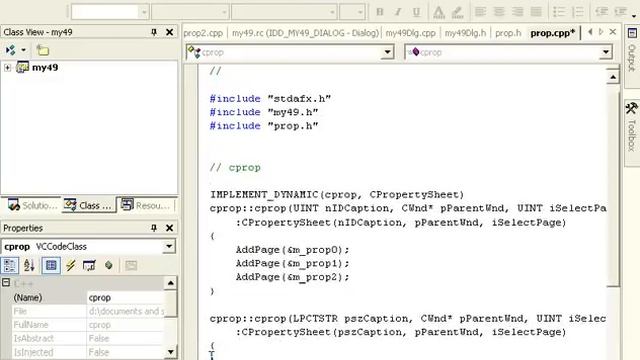The width and height of the screenshot is (640, 360).
Task: Click the foreground text color icon
Action: 439,12
